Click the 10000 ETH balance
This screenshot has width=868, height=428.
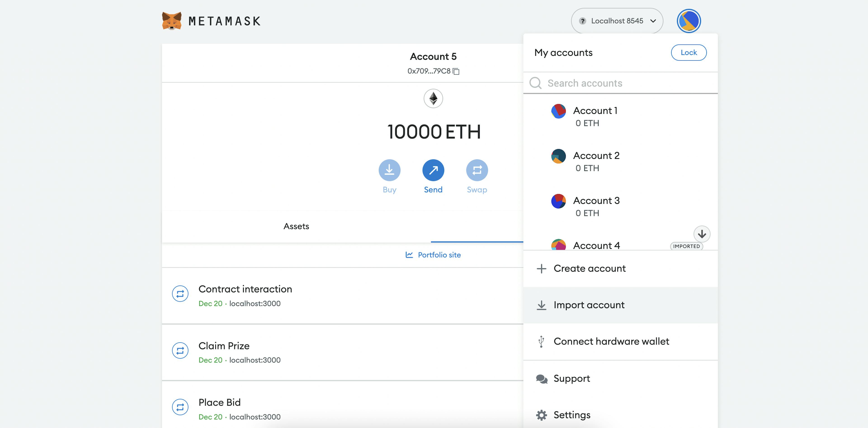click(434, 132)
